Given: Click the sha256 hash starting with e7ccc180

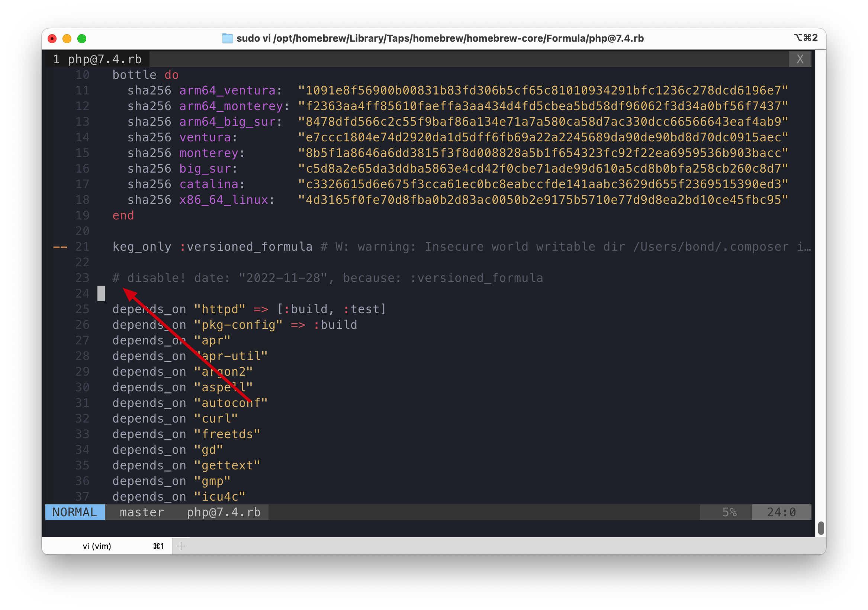Looking at the screenshot, I should click(x=543, y=137).
